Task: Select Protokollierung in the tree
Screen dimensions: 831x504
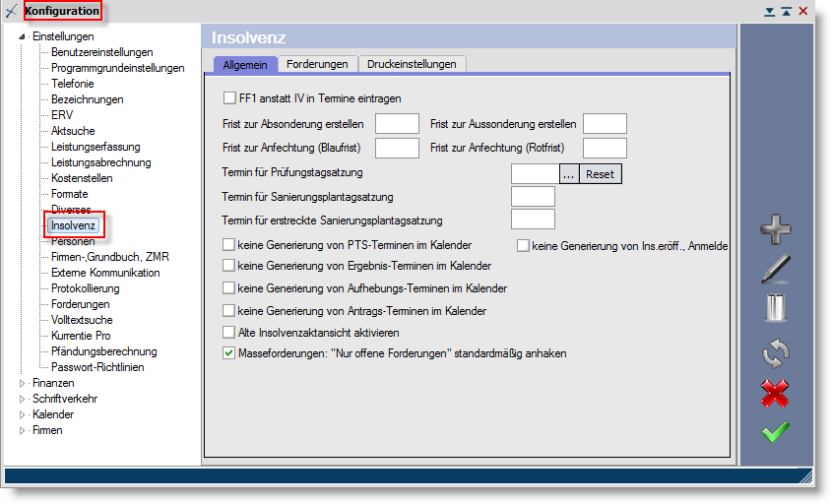Action: pos(85,288)
